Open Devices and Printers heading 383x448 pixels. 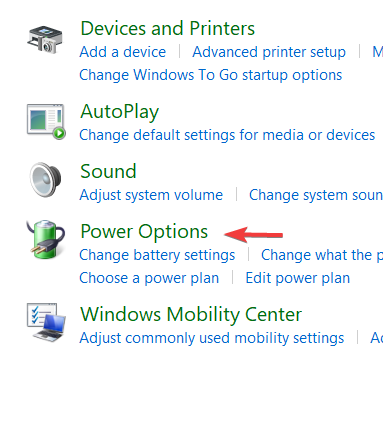tap(167, 28)
